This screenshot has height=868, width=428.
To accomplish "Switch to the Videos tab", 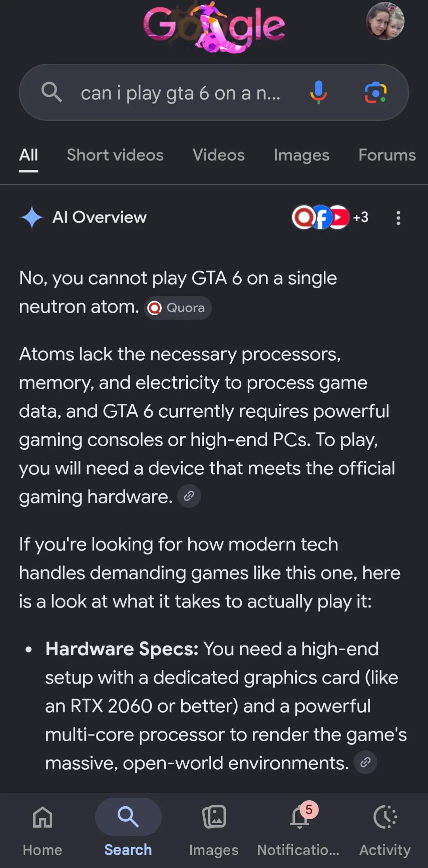I will (x=219, y=155).
